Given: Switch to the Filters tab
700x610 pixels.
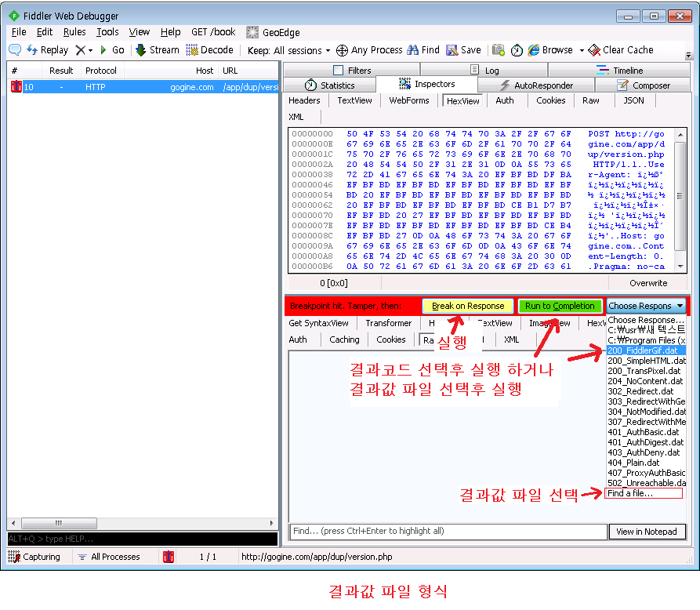Looking at the screenshot, I should (x=352, y=71).
